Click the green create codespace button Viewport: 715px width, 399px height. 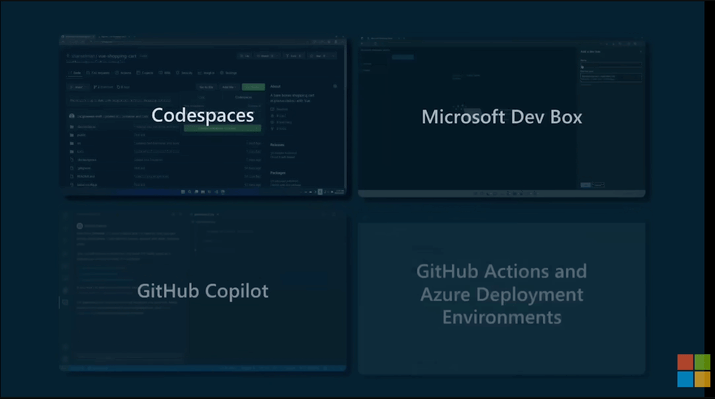click(x=223, y=129)
